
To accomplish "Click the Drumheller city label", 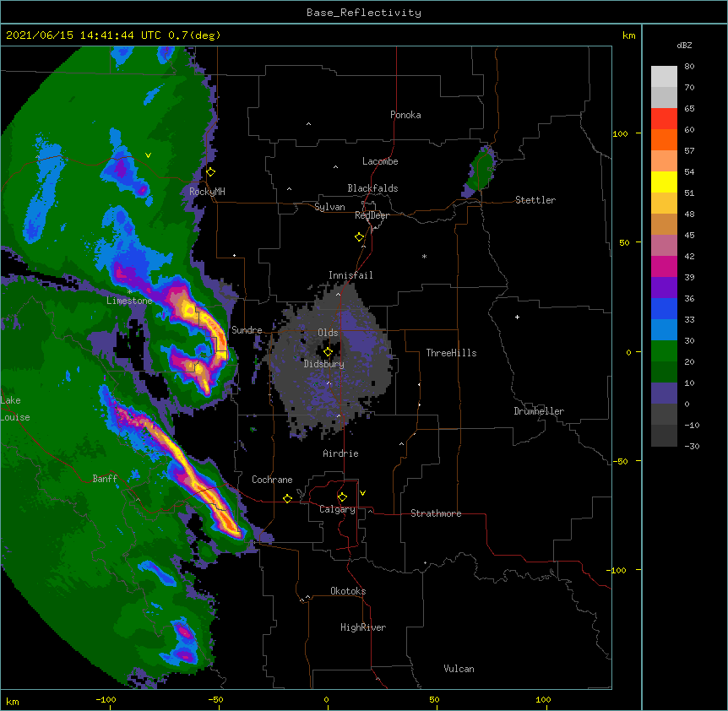I will (x=539, y=411).
